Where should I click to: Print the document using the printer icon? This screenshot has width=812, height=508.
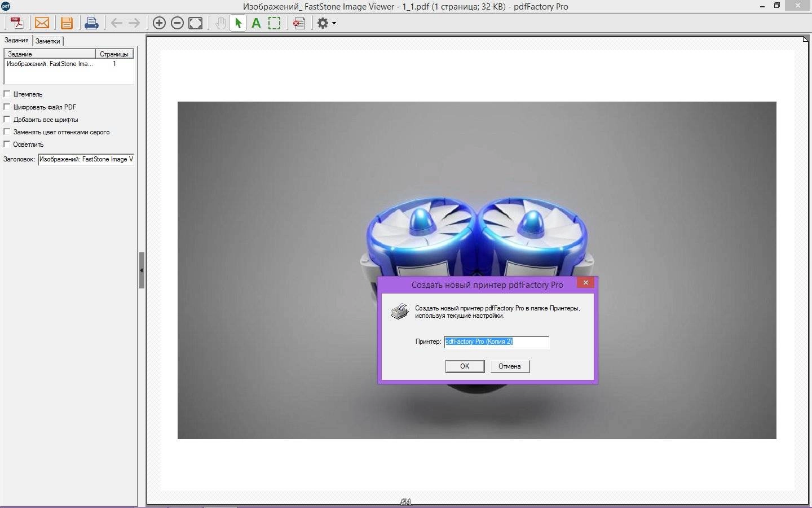pyautogui.click(x=91, y=23)
